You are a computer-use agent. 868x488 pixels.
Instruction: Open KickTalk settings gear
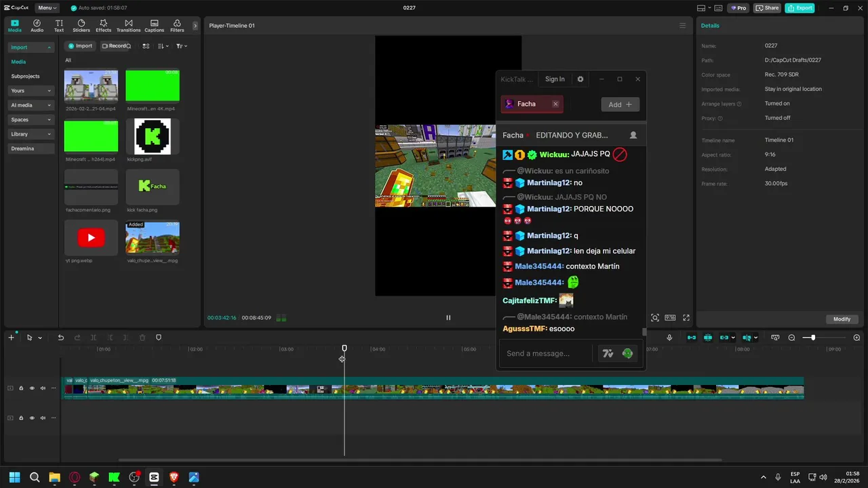pyautogui.click(x=580, y=79)
